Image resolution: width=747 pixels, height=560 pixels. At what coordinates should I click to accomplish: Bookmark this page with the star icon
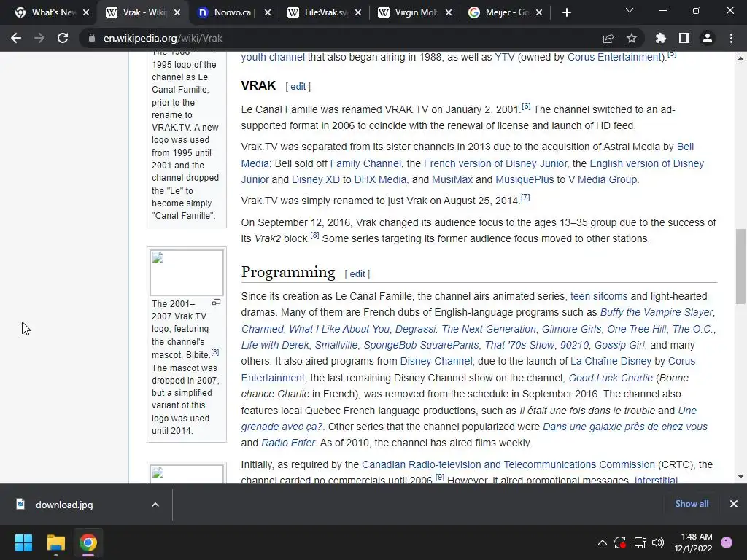click(x=632, y=38)
